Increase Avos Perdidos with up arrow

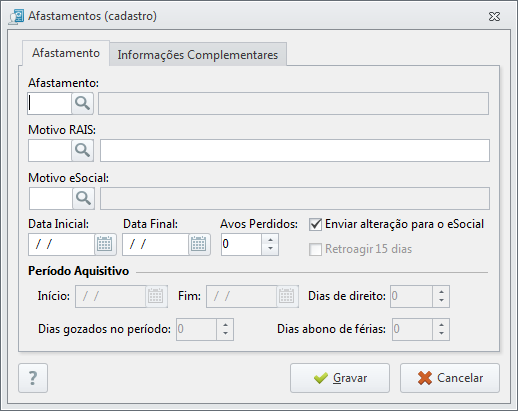[270, 240]
